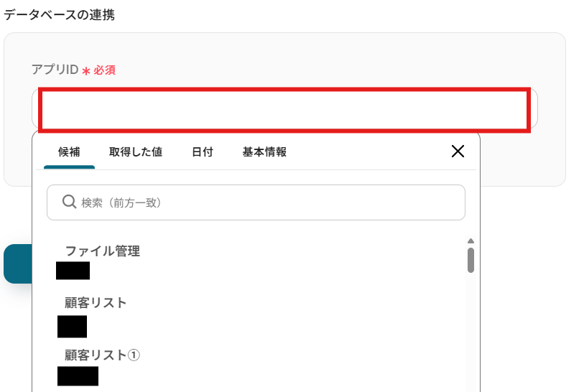Select the 顧客リスト candidate entry
This screenshot has height=392, width=584.
(x=96, y=303)
